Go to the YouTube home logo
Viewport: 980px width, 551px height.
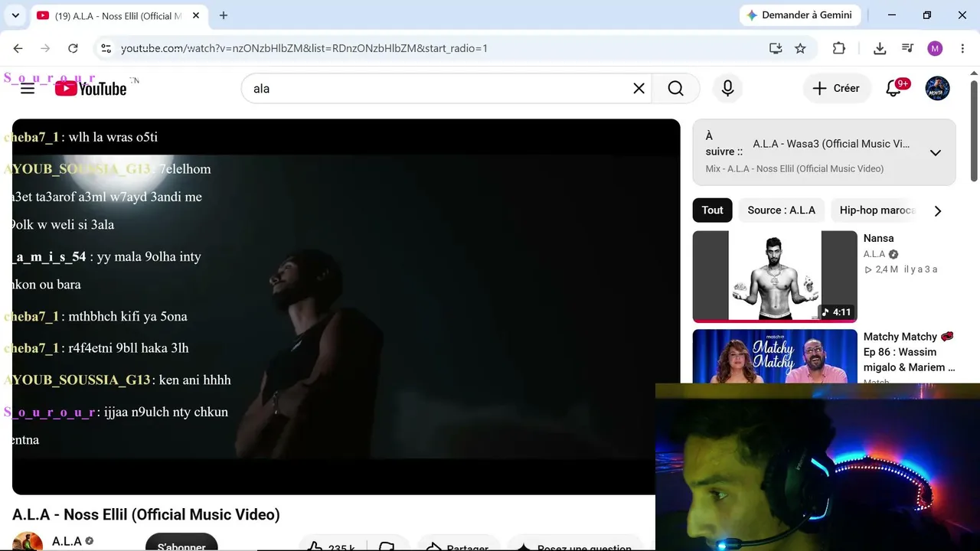pyautogui.click(x=90, y=89)
